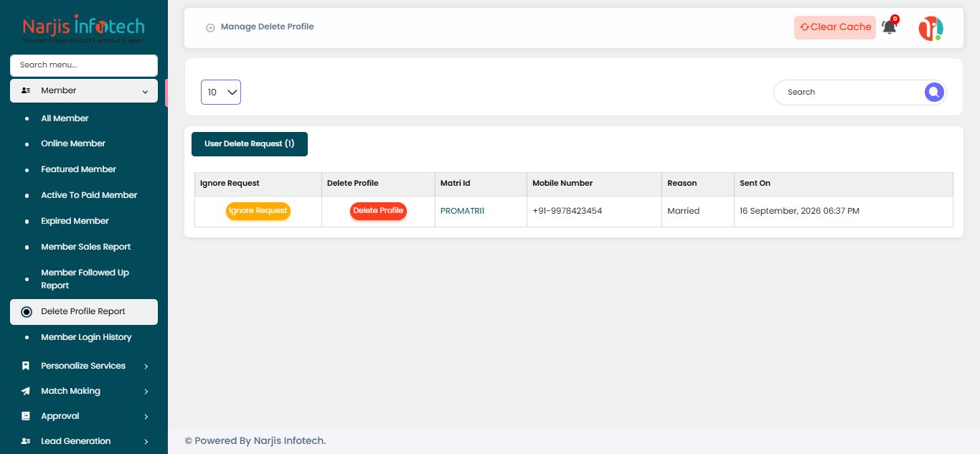The height and width of the screenshot is (454, 980).
Task: Click the mobile number +91-9978423454
Action: click(x=567, y=211)
